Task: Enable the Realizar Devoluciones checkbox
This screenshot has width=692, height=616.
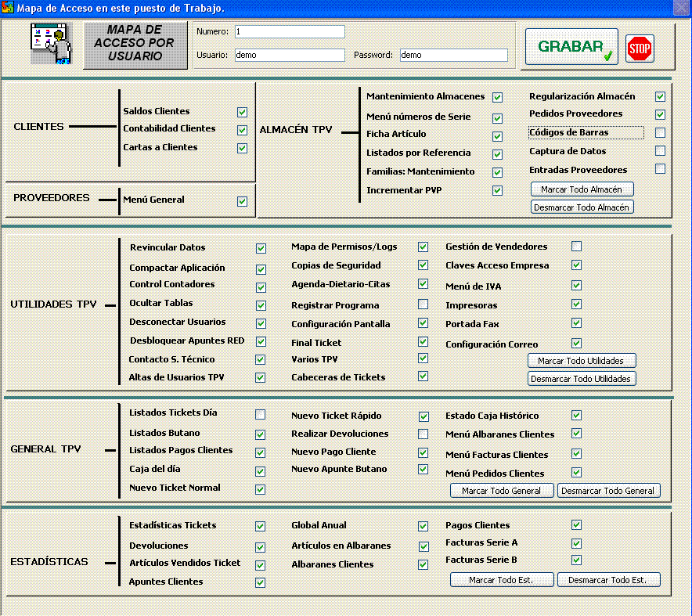Action: [x=423, y=434]
